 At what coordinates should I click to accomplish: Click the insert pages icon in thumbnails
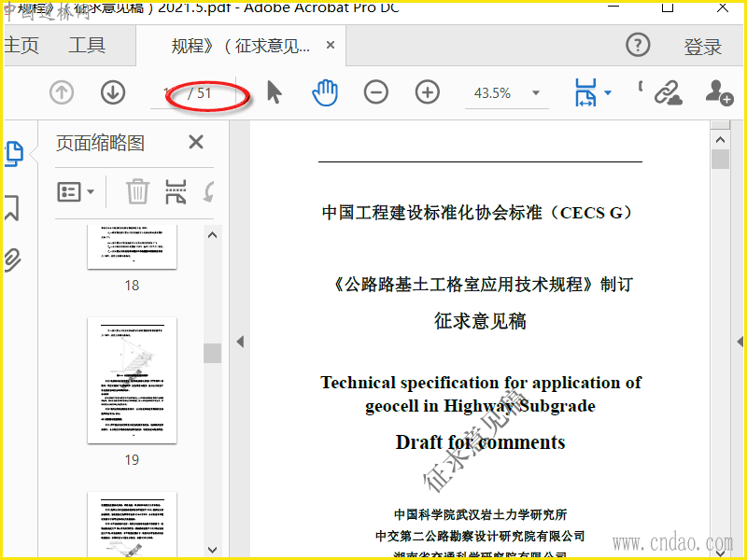point(176,191)
